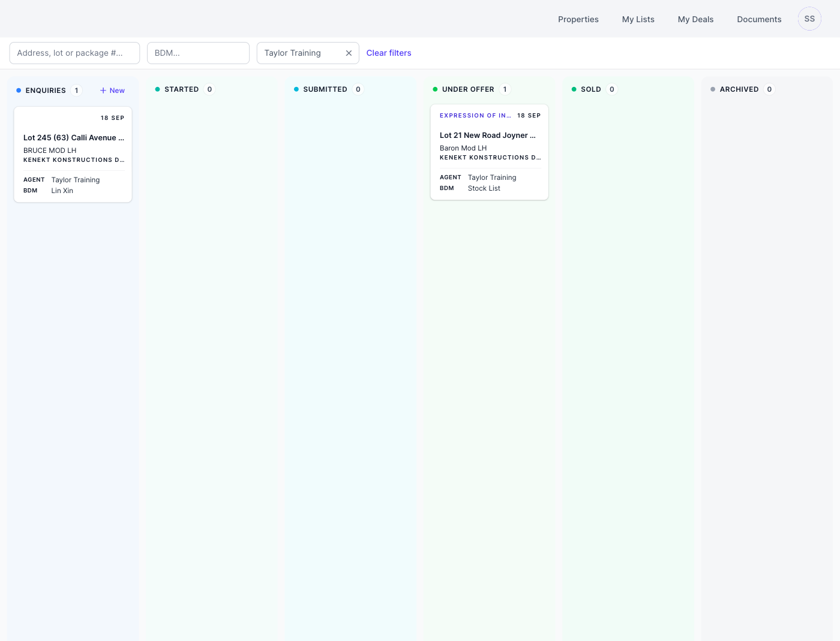Click the Enquiries column heading
The image size is (840, 641).
(46, 91)
